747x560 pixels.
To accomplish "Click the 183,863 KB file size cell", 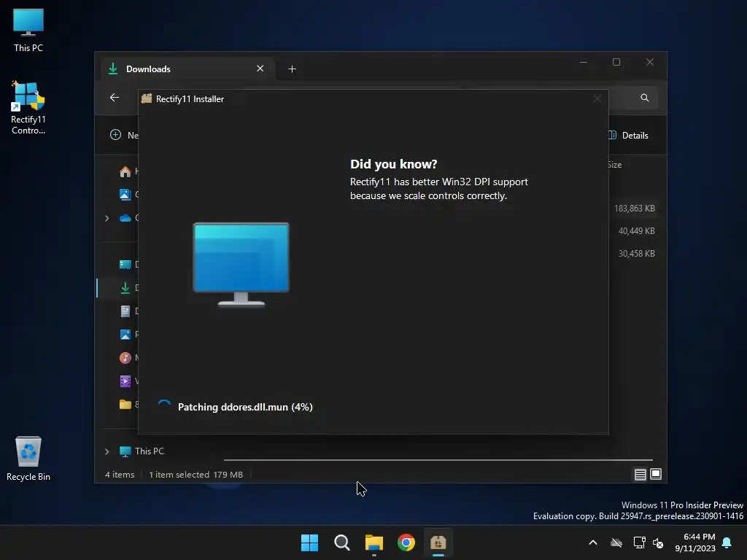I will coord(634,208).
